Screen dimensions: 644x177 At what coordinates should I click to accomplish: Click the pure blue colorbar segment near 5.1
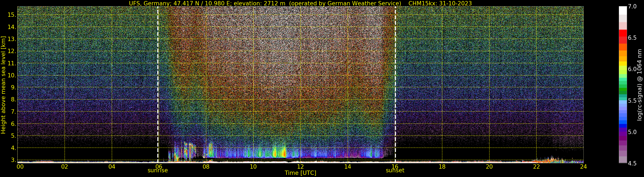623,126
